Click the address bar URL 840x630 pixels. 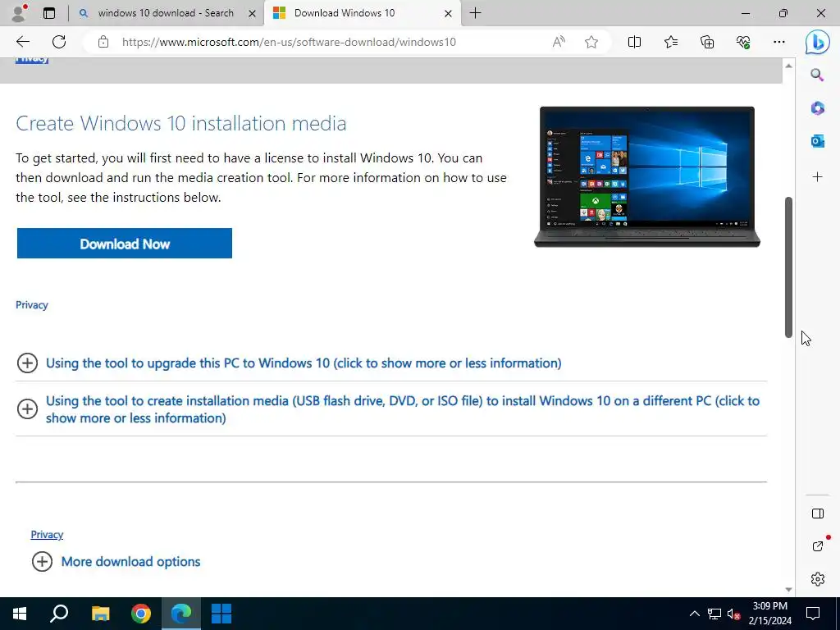coord(289,42)
